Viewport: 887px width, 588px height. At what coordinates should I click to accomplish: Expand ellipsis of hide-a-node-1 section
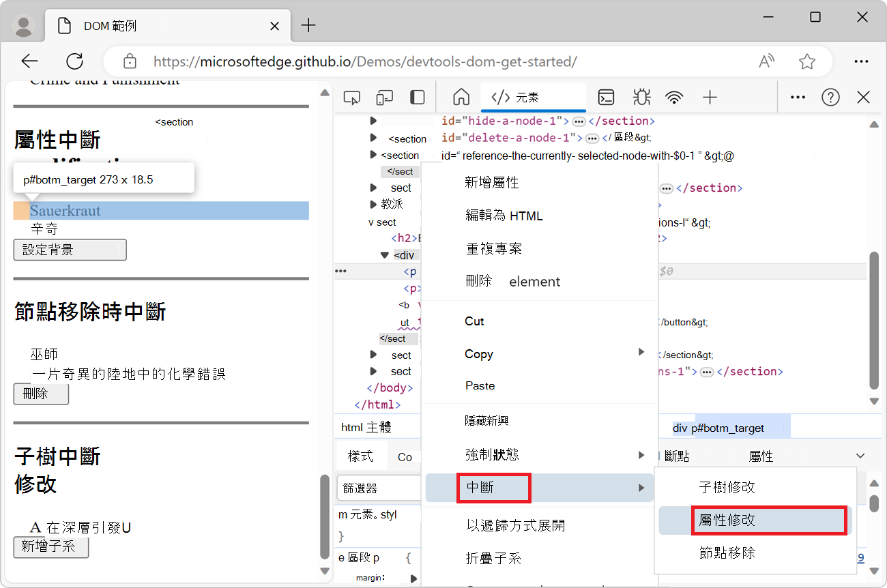pos(579,121)
